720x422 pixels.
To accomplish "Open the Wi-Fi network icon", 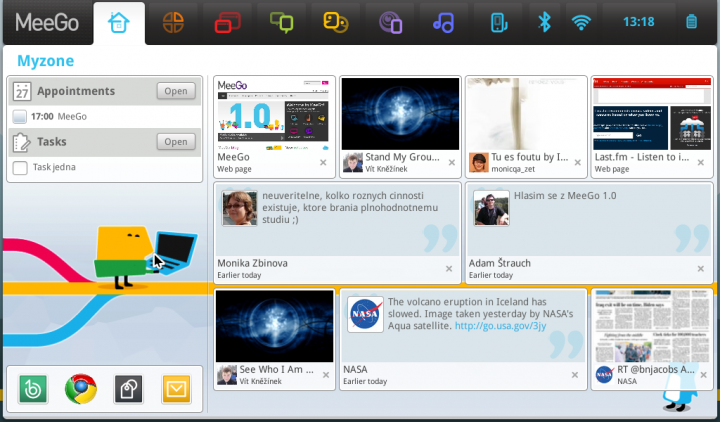I will click(581, 22).
